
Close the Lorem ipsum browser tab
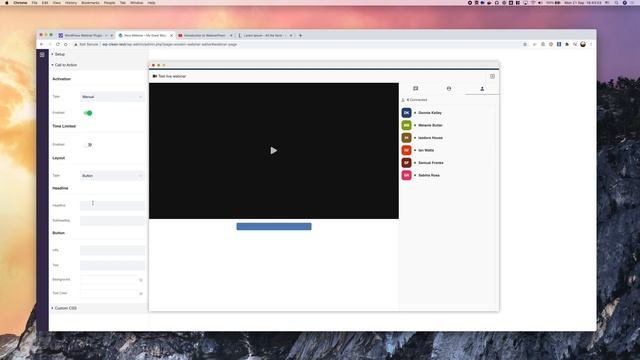[291, 36]
